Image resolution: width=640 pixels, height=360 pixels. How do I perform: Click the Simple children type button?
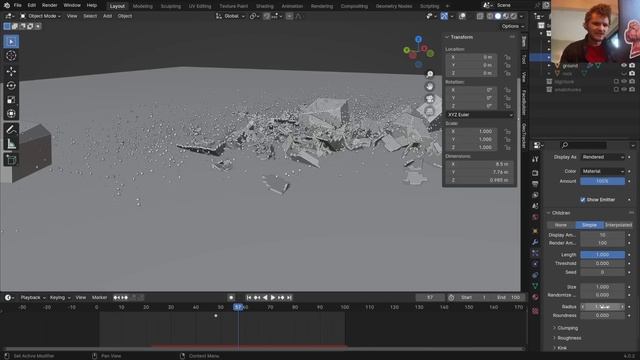(x=589, y=225)
